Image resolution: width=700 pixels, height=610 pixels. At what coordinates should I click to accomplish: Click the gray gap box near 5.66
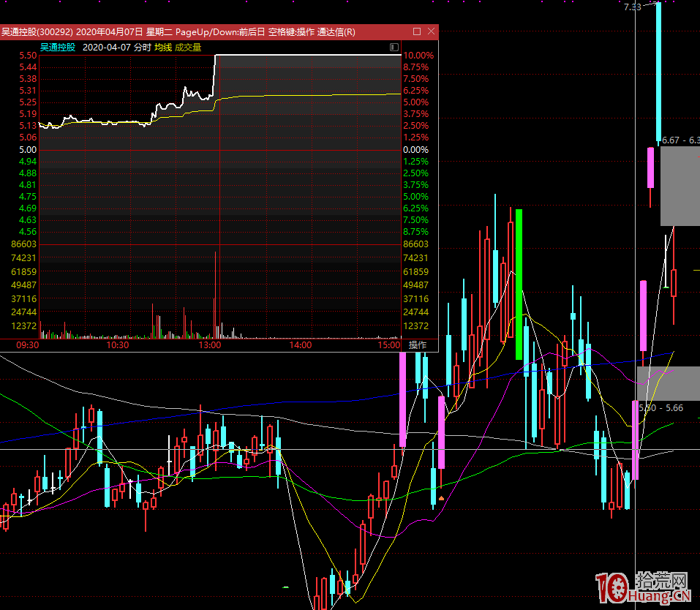pyautogui.click(x=667, y=383)
